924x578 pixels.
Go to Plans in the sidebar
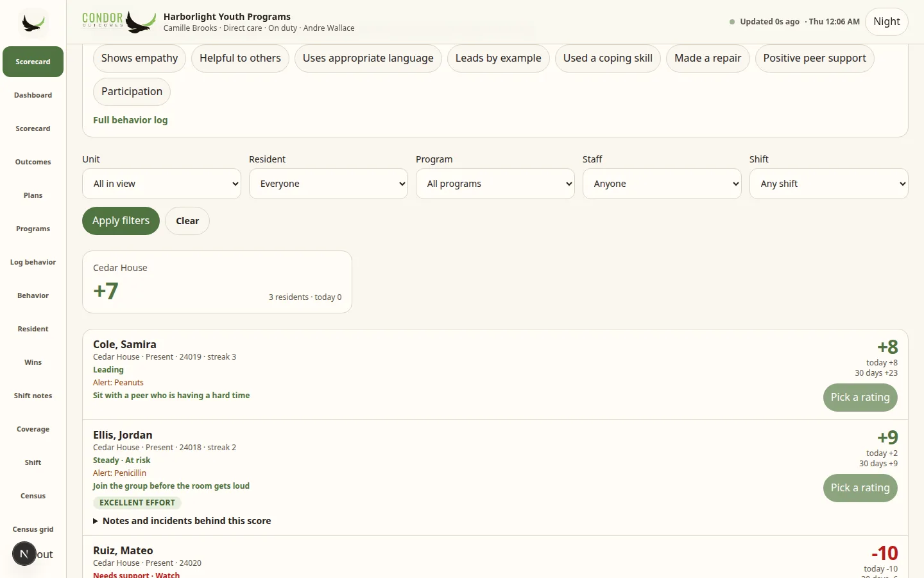coord(33,195)
